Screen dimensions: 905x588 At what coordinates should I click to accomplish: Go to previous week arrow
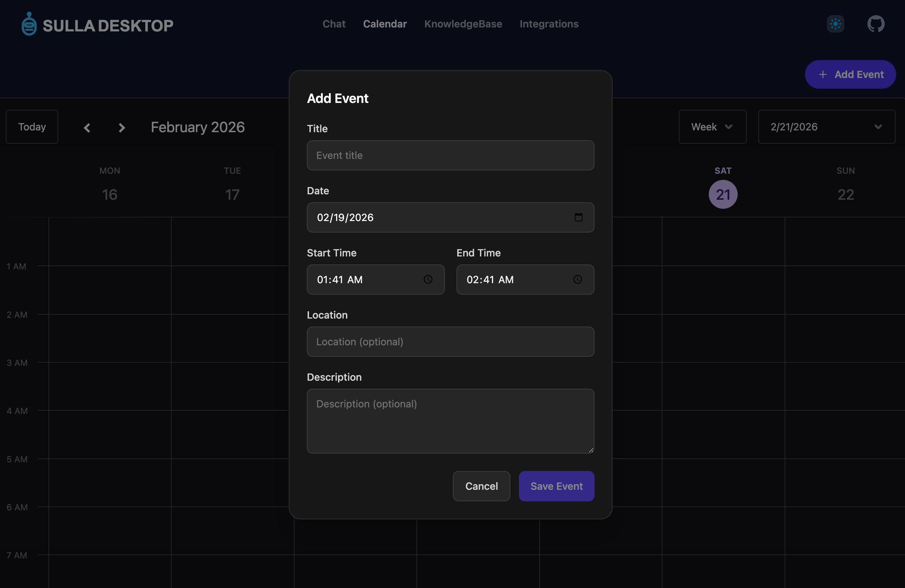point(87,127)
